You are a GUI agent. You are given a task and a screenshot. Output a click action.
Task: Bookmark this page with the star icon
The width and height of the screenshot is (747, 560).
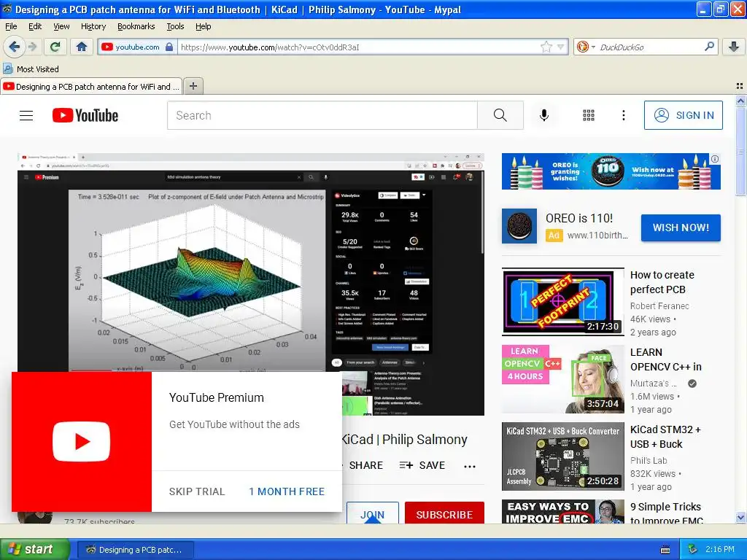point(546,47)
